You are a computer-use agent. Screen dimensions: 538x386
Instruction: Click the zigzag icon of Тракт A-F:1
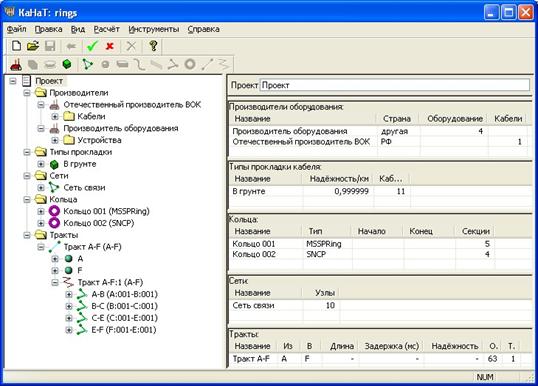pyautogui.click(x=68, y=282)
